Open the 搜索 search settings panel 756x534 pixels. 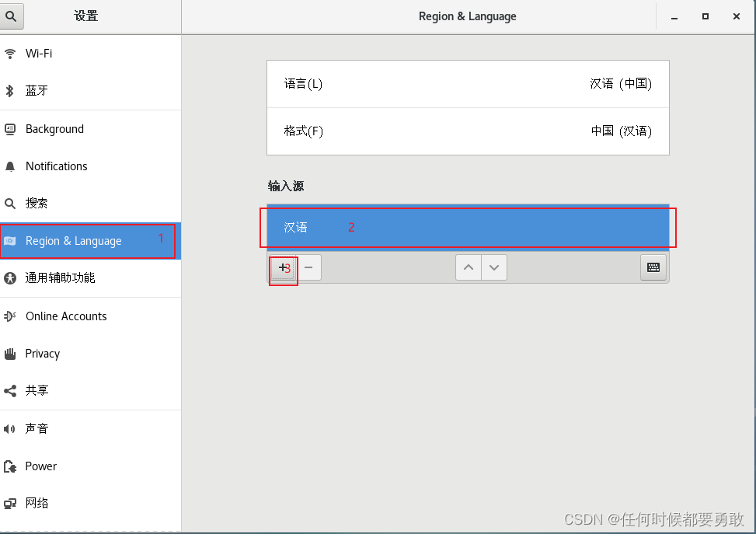pyautogui.click(x=91, y=203)
